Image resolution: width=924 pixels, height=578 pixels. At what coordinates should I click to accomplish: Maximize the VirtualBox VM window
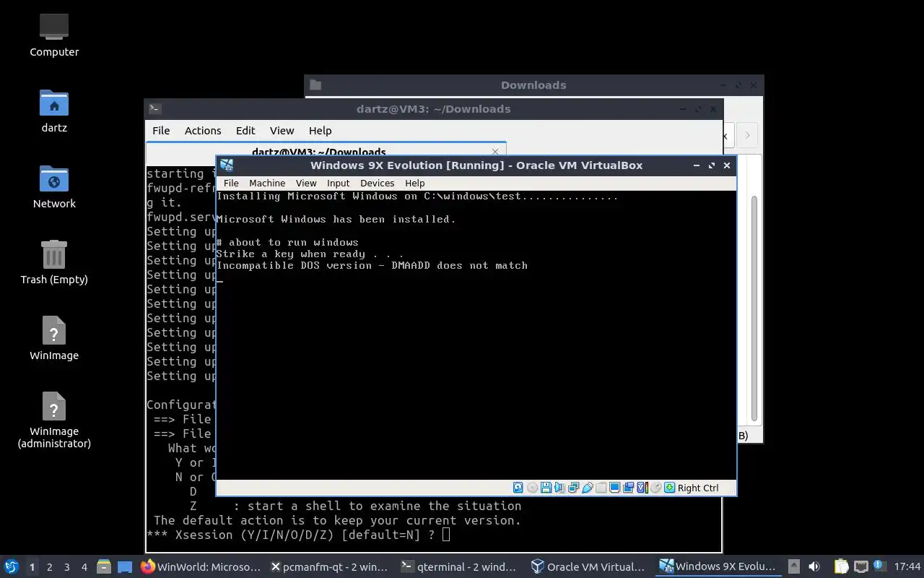[x=711, y=165]
